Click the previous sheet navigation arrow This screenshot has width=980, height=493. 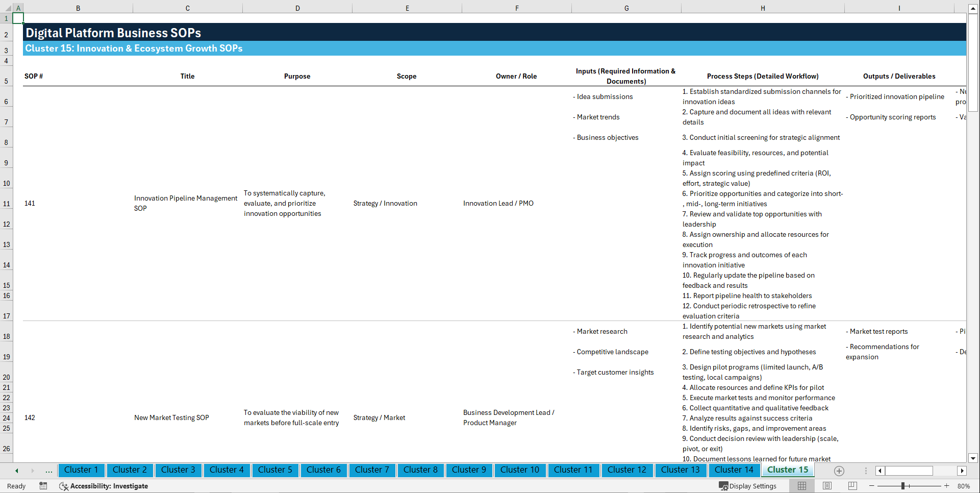(16, 470)
